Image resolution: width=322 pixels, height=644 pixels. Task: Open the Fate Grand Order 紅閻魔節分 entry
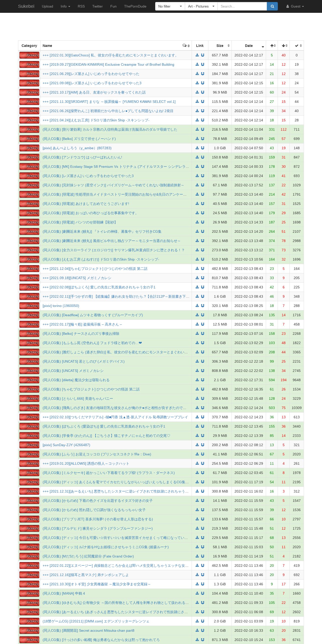88,556
